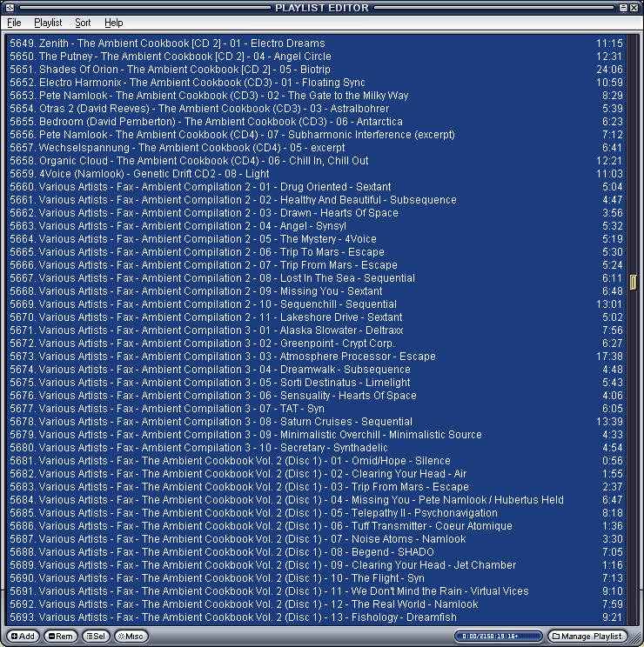Click the Add button

pos(23,636)
